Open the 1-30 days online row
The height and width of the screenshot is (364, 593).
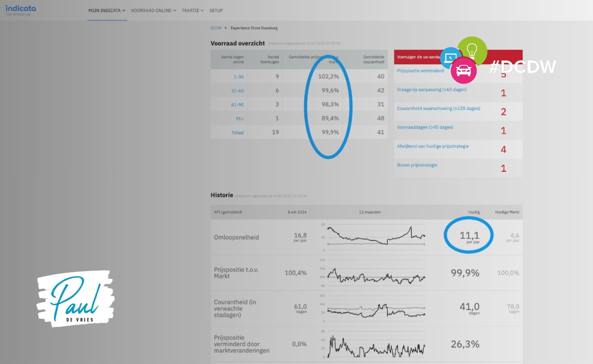pos(239,77)
